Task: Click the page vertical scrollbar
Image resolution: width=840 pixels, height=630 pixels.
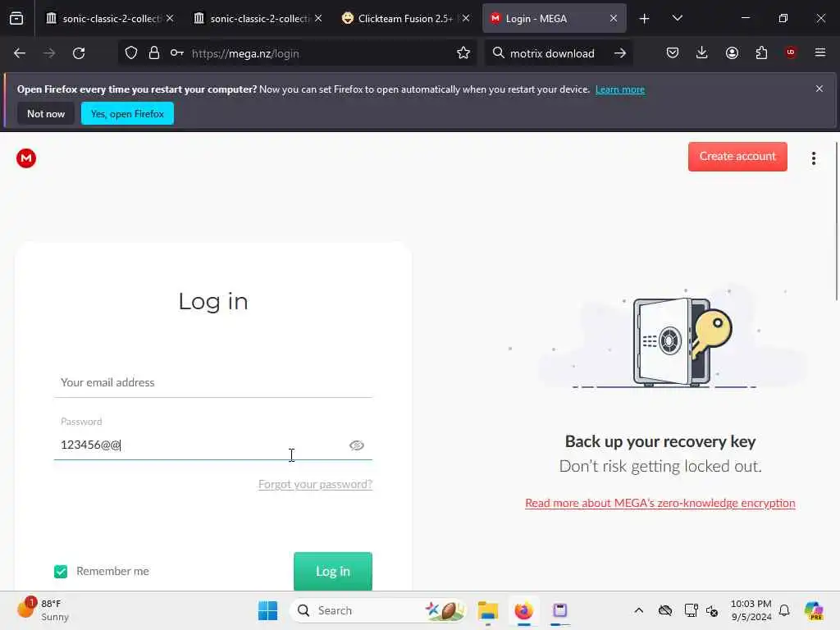Action: 836,221
